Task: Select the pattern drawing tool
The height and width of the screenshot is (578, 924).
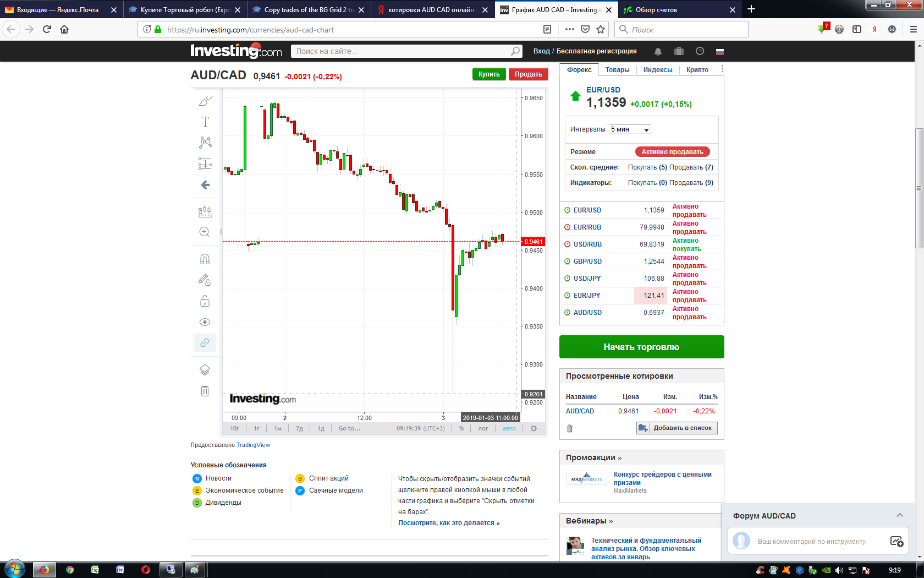Action: [205, 142]
